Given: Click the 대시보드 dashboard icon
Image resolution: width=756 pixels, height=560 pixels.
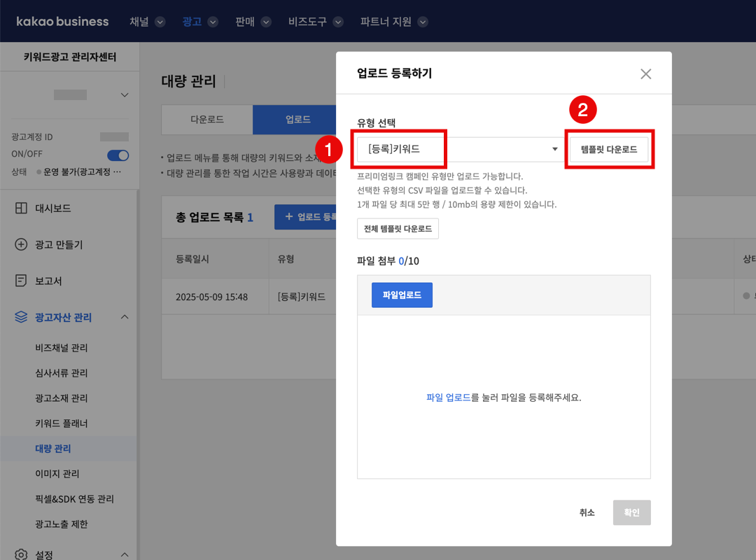Looking at the screenshot, I should 21,208.
